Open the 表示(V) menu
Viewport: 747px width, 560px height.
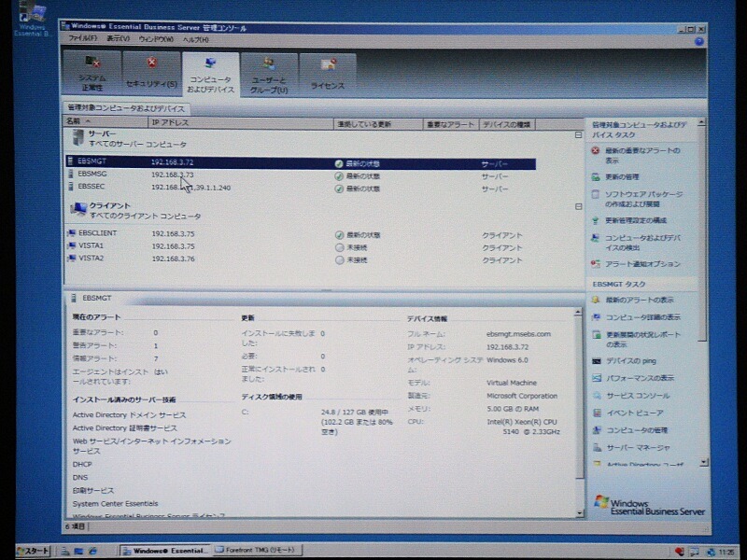(119, 38)
